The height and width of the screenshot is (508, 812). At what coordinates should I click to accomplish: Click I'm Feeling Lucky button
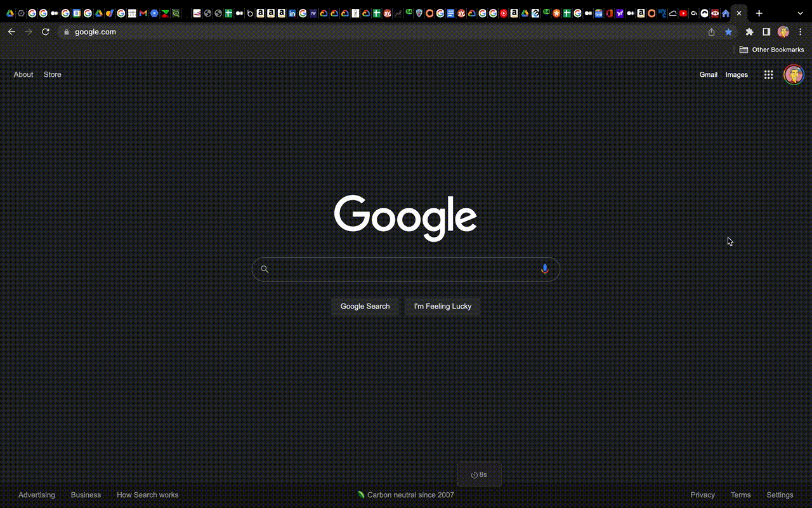pos(443,306)
